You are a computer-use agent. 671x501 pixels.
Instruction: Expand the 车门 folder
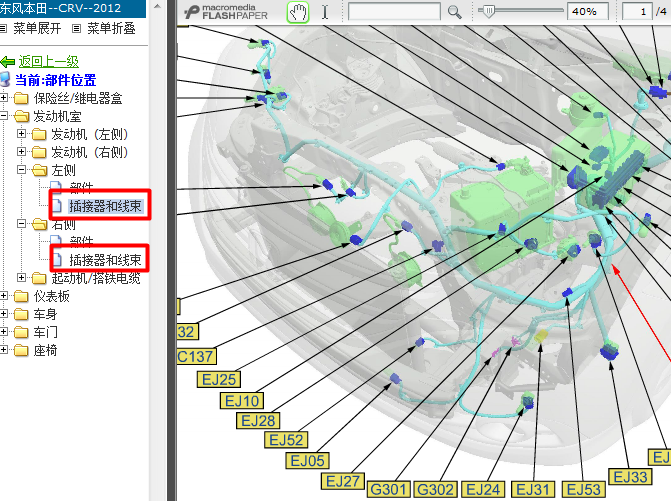[4, 332]
